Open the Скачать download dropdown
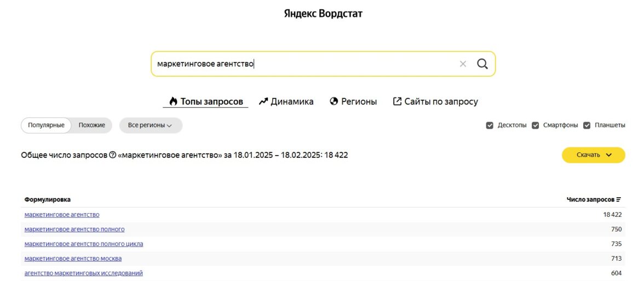This screenshot has height=281, width=644. pyautogui.click(x=593, y=155)
